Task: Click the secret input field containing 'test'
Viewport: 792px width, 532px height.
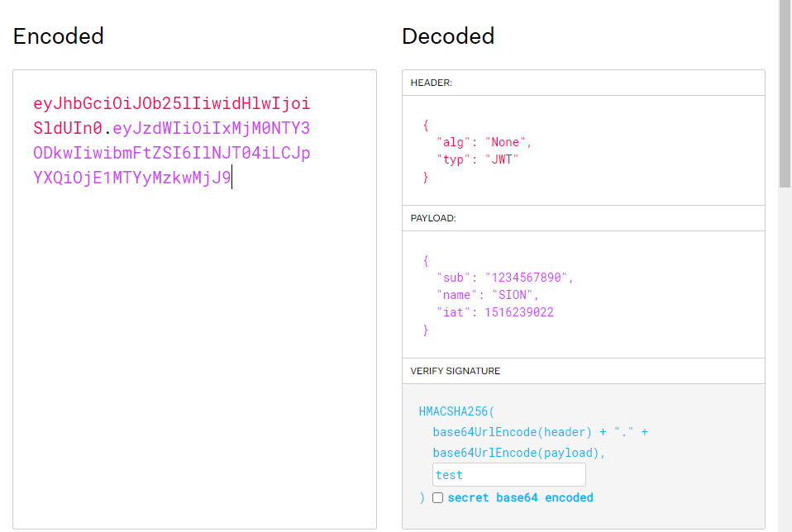Action: (509, 475)
